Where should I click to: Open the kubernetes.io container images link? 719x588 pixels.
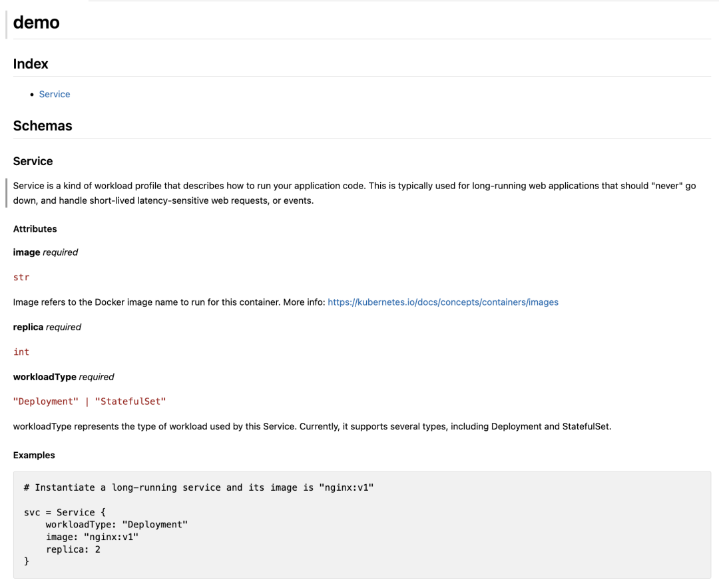pyautogui.click(x=443, y=302)
